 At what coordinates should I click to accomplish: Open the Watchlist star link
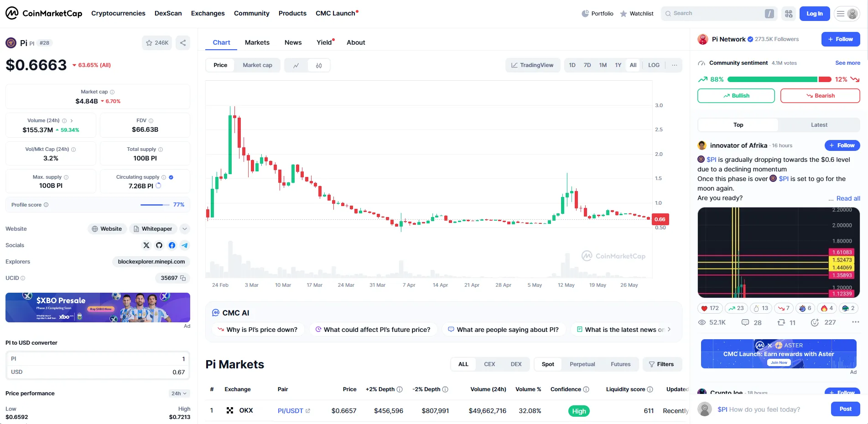click(637, 14)
